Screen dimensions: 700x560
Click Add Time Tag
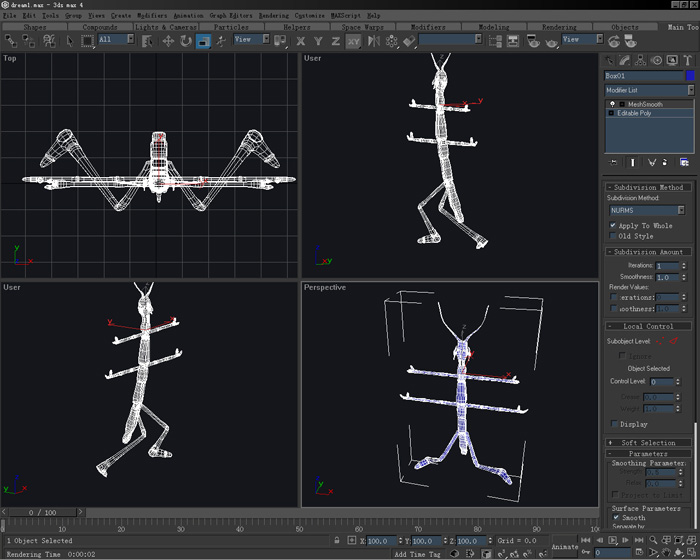417,554
